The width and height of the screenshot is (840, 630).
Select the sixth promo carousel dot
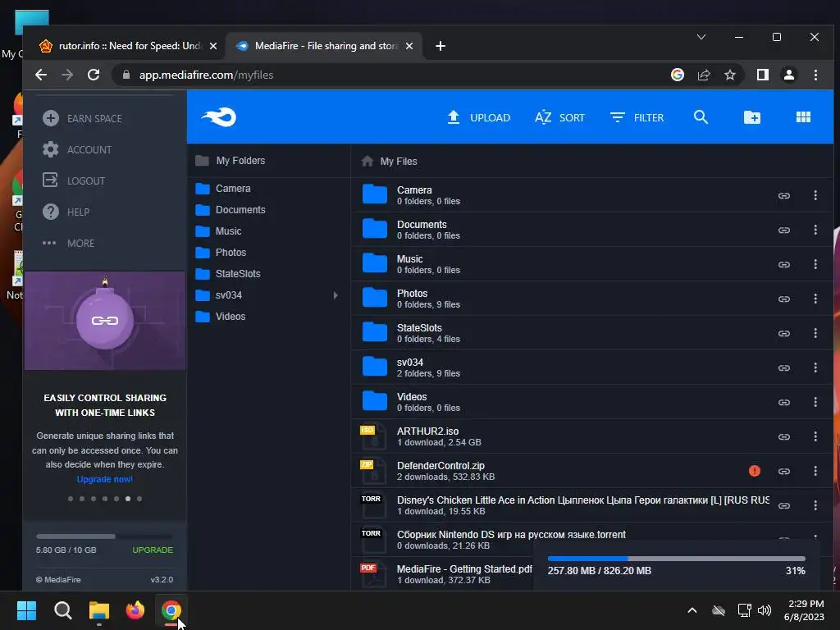pos(127,499)
